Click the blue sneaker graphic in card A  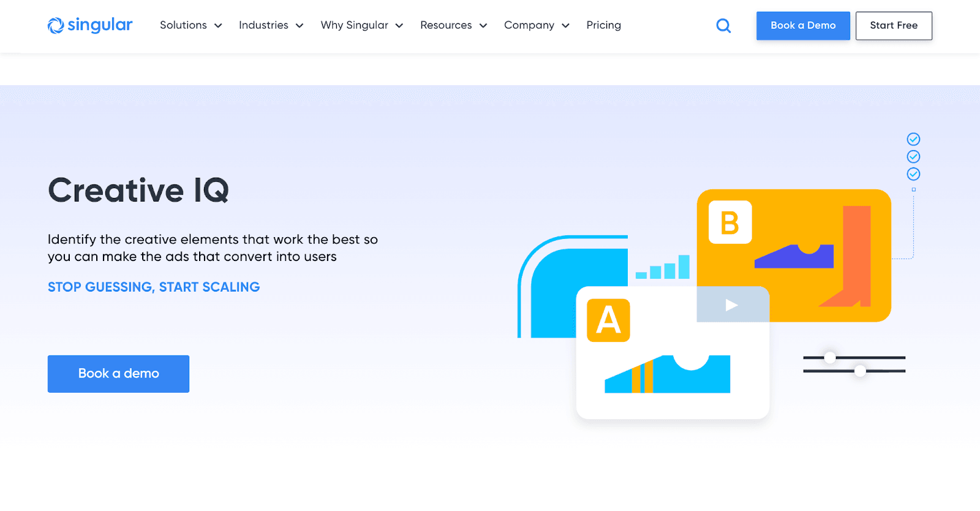click(667, 374)
